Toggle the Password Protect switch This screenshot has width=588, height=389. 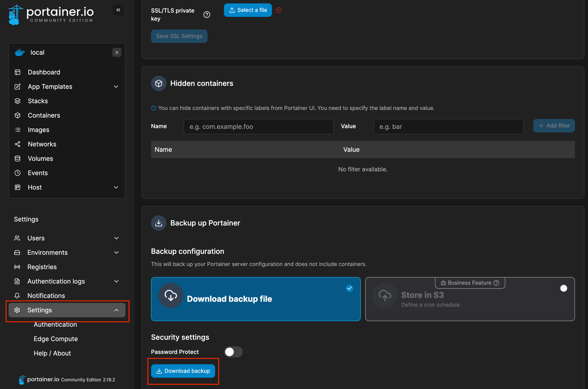[233, 352]
